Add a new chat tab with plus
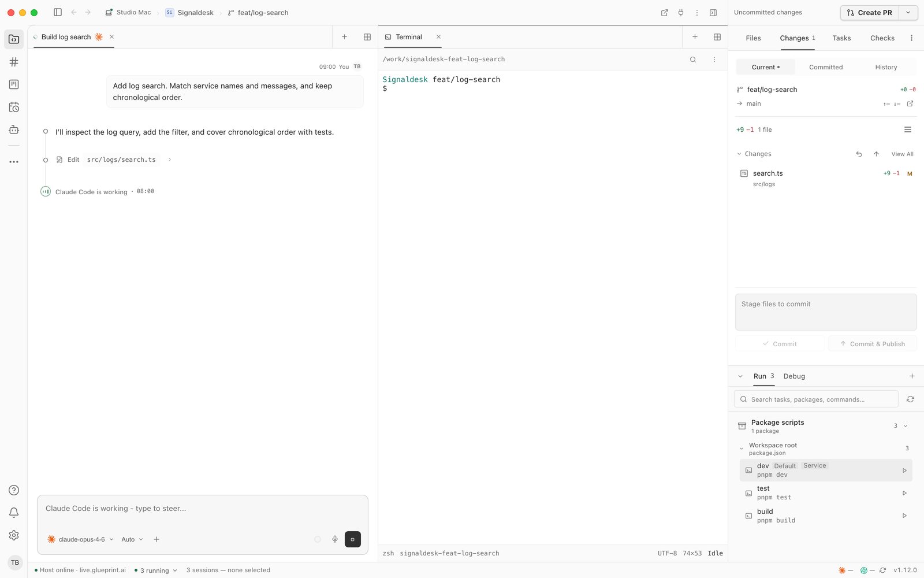Image resolution: width=924 pixels, height=578 pixels. click(345, 37)
